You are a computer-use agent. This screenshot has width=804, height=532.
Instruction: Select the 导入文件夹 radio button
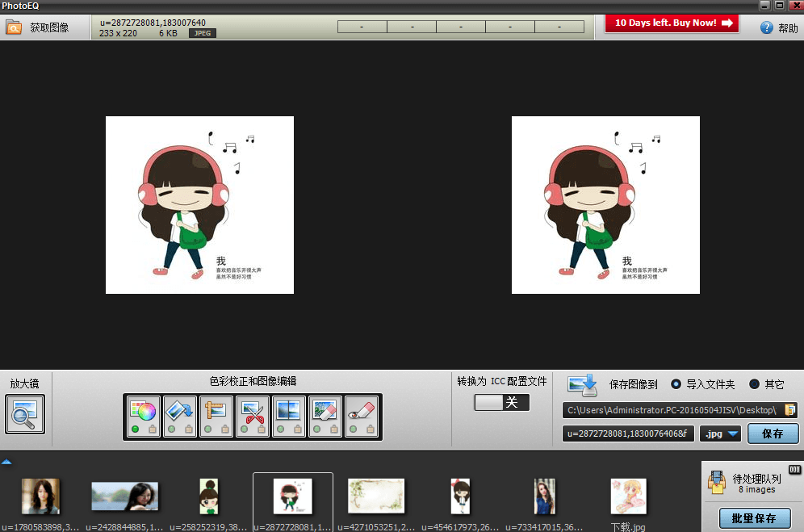(x=676, y=383)
